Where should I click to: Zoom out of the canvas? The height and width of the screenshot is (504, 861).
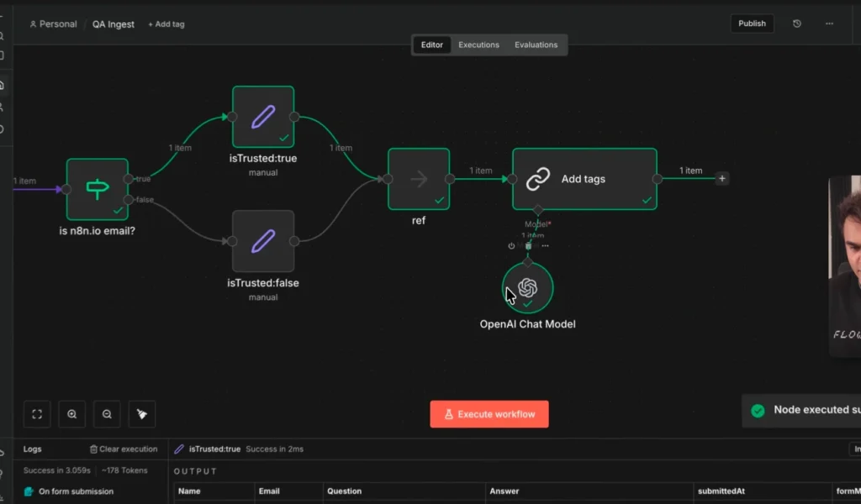(x=106, y=413)
